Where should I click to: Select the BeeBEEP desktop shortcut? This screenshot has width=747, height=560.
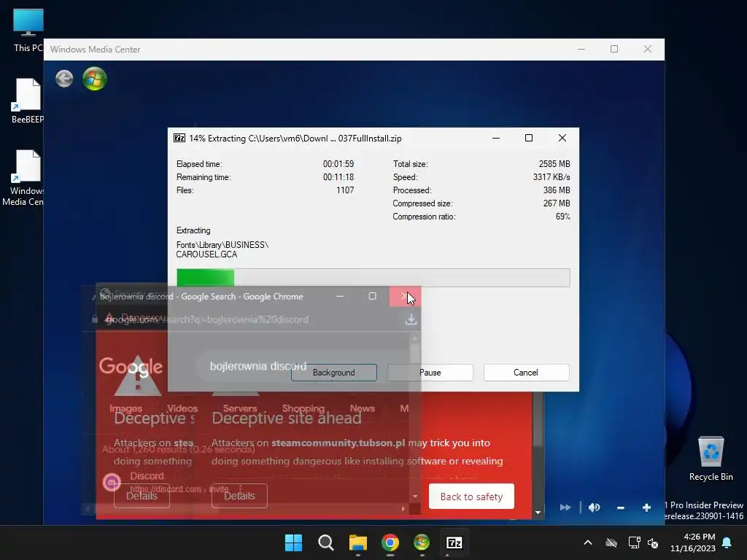27,101
